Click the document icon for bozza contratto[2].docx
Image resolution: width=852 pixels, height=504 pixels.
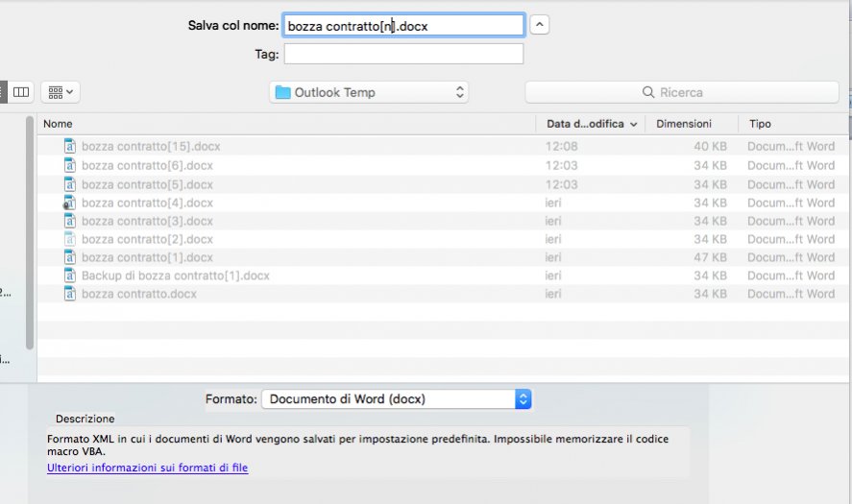pos(69,239)
